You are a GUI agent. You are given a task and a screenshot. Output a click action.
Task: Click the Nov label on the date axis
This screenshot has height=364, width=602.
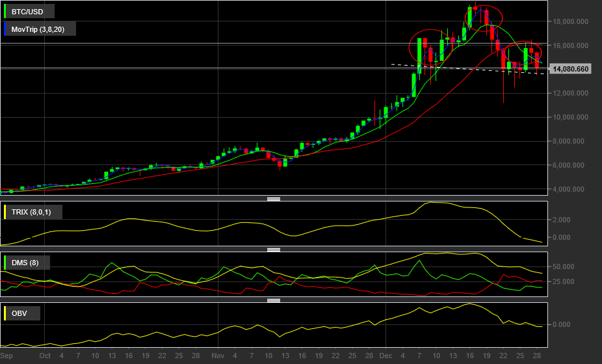click(218, 356)
